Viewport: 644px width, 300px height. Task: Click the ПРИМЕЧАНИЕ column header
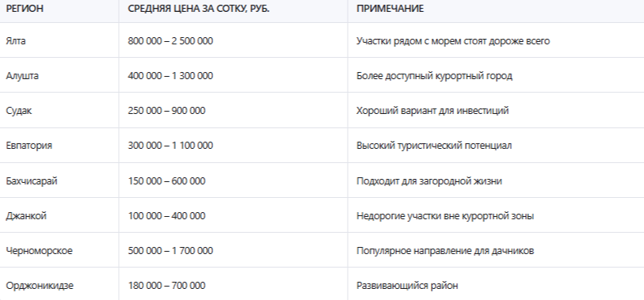click(390, 9)
